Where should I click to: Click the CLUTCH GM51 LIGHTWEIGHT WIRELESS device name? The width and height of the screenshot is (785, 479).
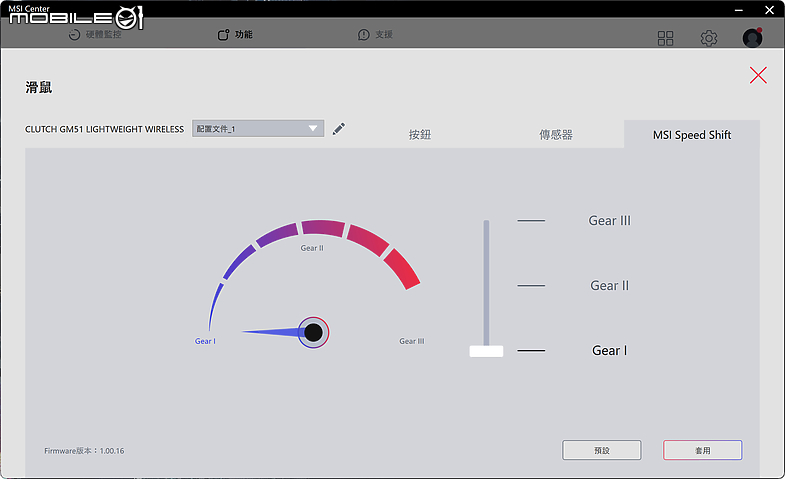(105, 129)
